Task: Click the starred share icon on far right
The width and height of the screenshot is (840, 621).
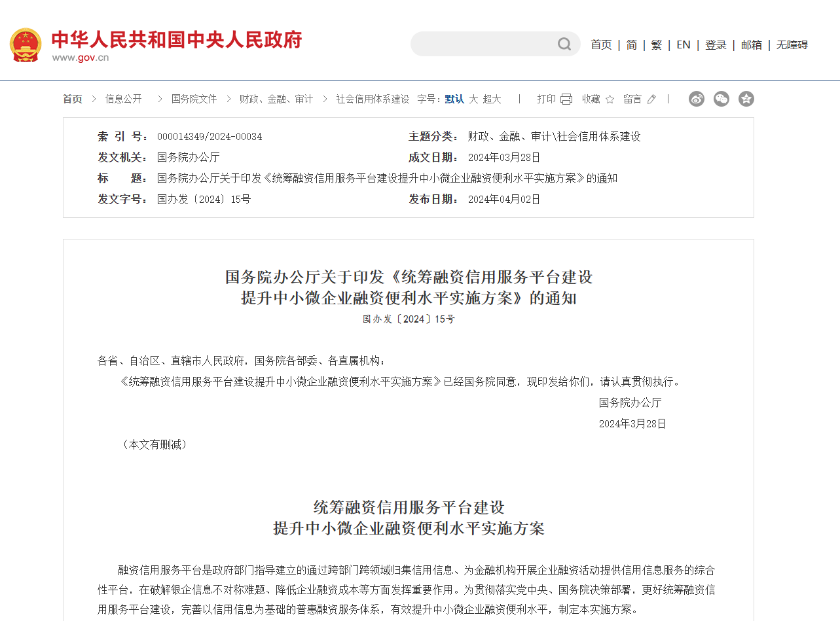Action: point(746,99)
